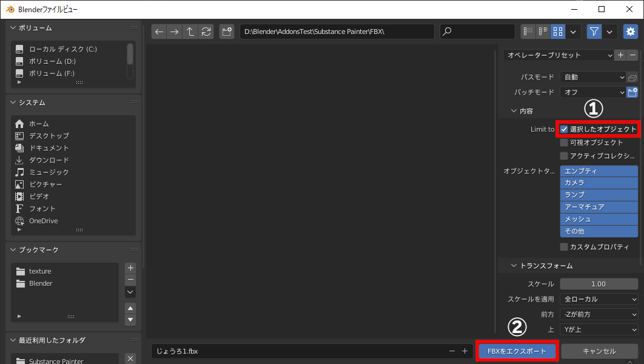The height and width of the screenshot is (364, 644).
Task: Open filter settings dropdown arrow
Action: point(609,32)
